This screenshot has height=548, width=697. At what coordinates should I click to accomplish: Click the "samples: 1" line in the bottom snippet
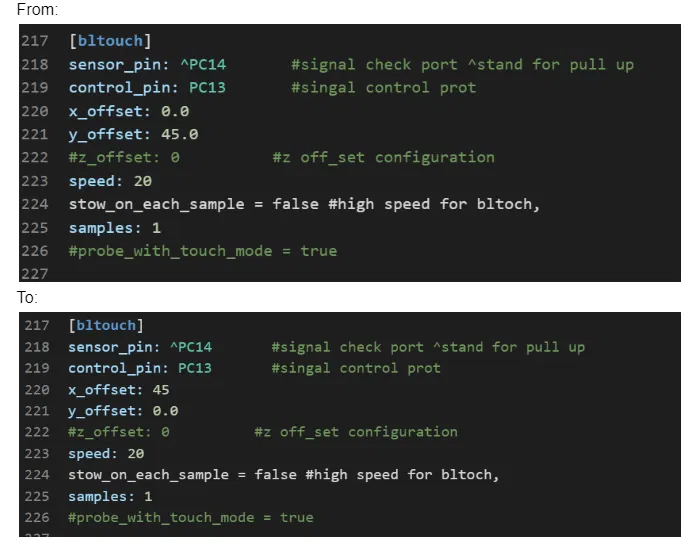[110, 496]
